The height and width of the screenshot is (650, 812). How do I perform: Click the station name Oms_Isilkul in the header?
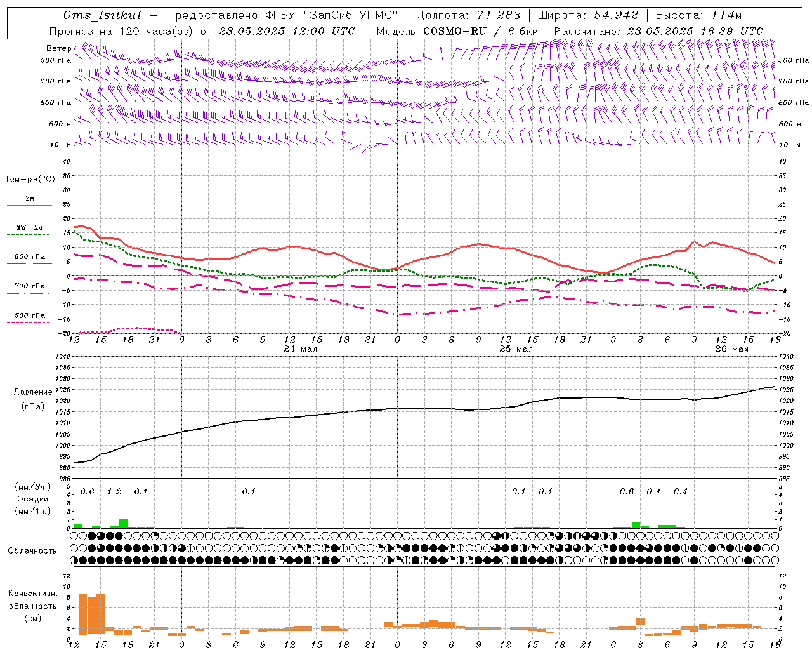103,15
